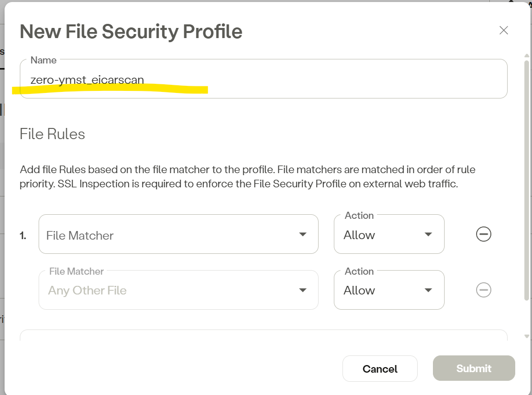Viewport: 532px width, 395px height.
Task: Click Cancel to discard the profile
Action: pos(380,369)
